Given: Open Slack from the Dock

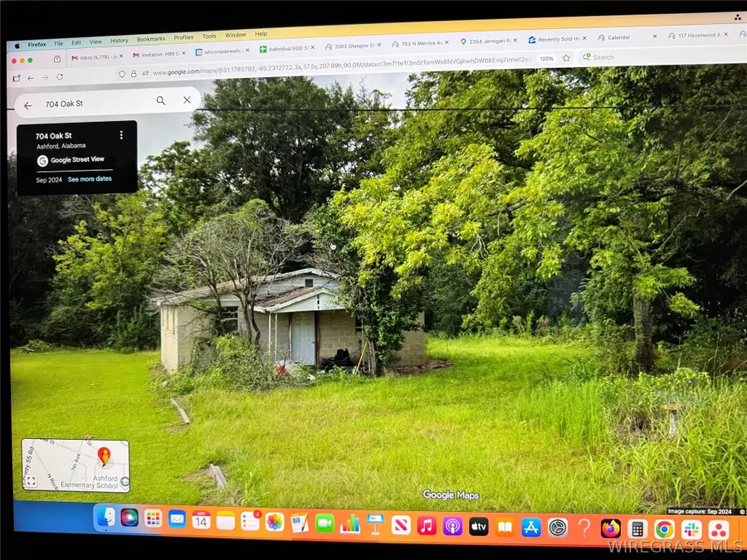Looking at the screenshot, I should pyautogui.click(x=691, y=529).
